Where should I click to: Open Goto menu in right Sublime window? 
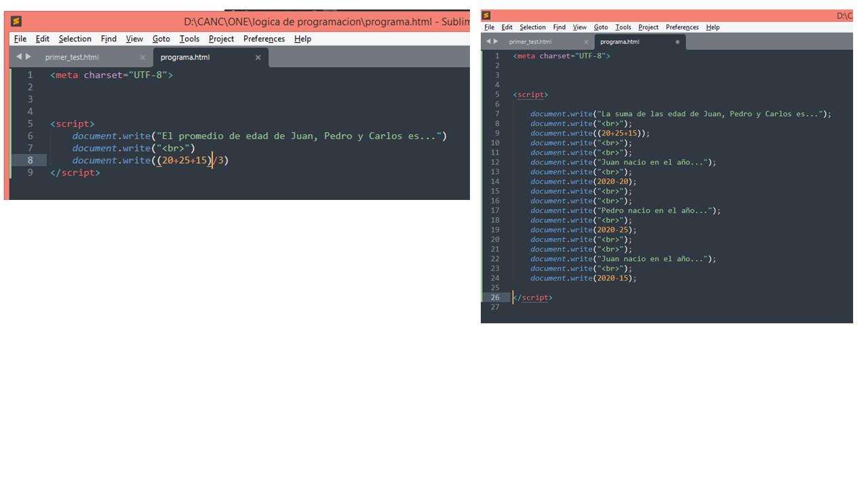pyautogui.click(x=601, y=27)
